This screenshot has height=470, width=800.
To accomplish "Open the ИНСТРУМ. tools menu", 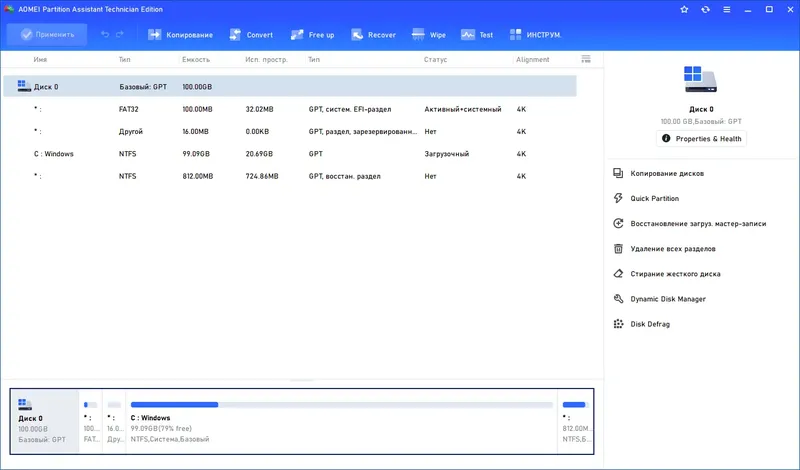I will (536, 35).
